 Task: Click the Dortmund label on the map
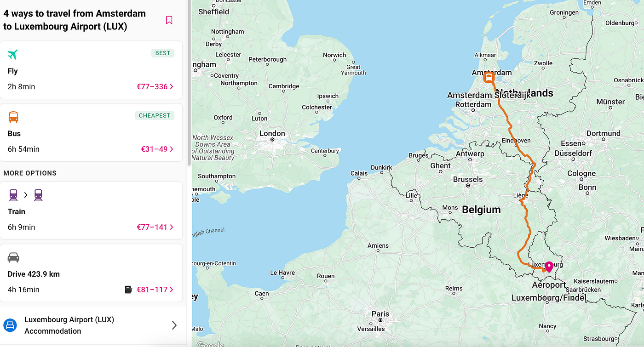pyautogui.click(x=604, y=133)
